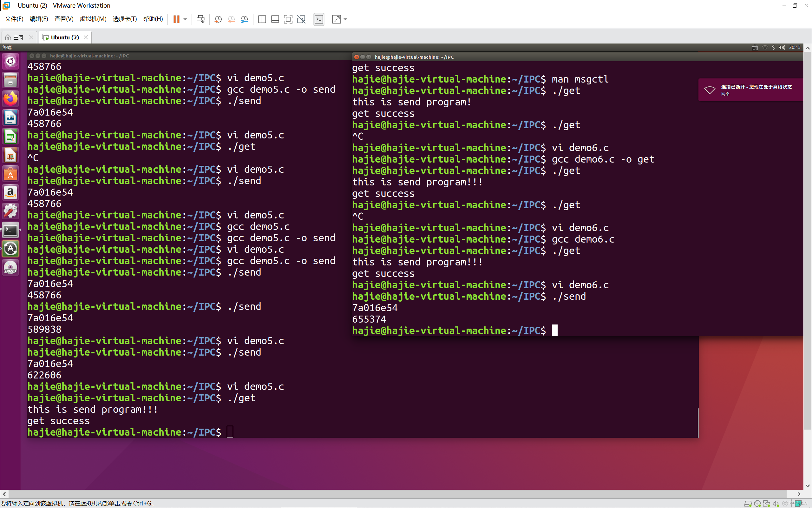812x508 pixels.
Task: Open the 文件(F) menu
Action: [x=14, y=19]
